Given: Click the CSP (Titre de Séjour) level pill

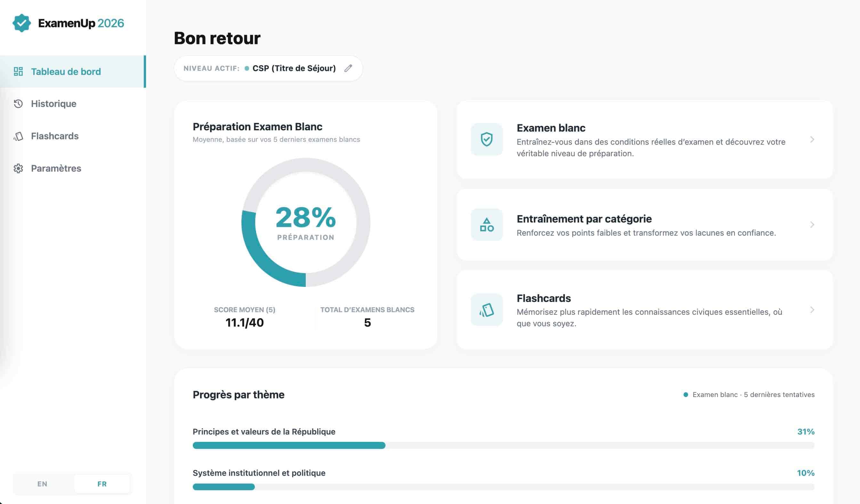Looking at the screenshot, I should click(268, 68).
